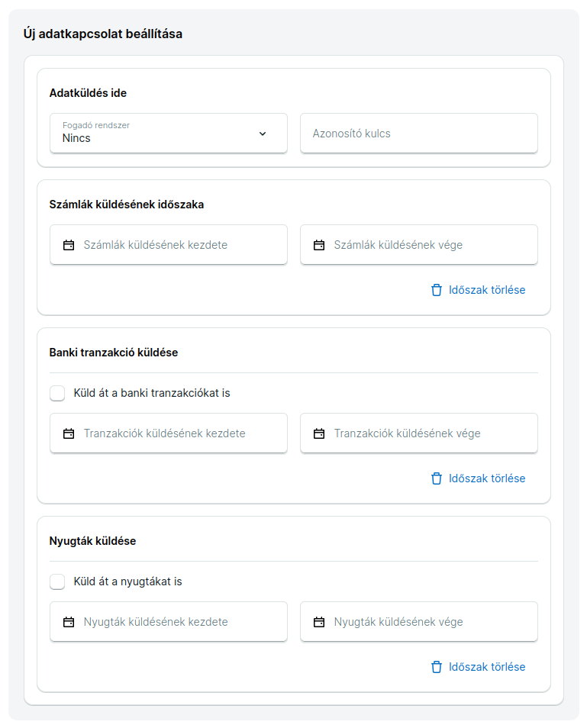Screen dimensions: 587x728
Task: Click trash icon in Banki tranzakció section
Action: click(437, 478)
